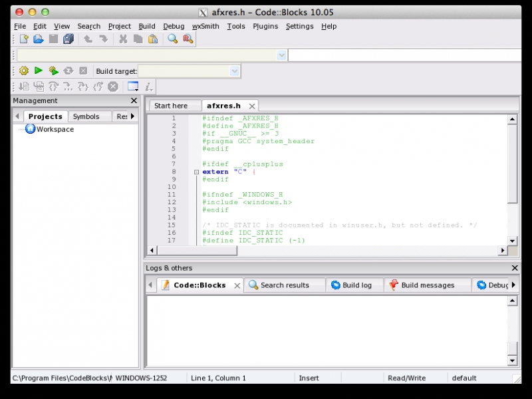
Task: Click the Build and run icon
Action: tap(53, 70)
